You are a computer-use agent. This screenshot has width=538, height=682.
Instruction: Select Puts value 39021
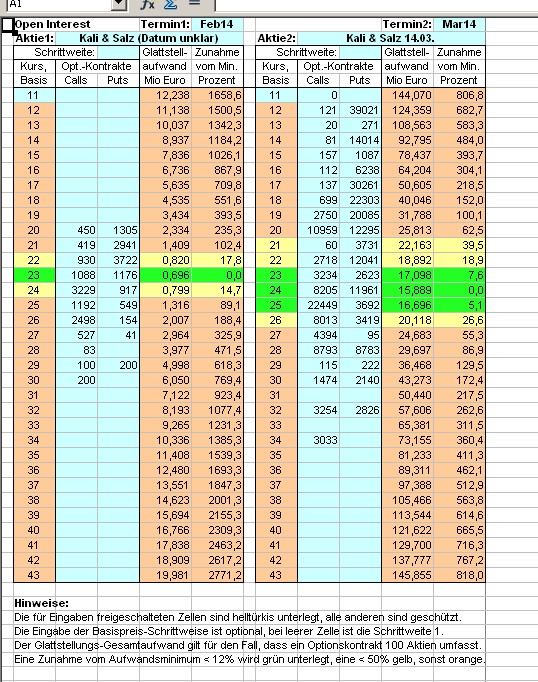[361, 110]
